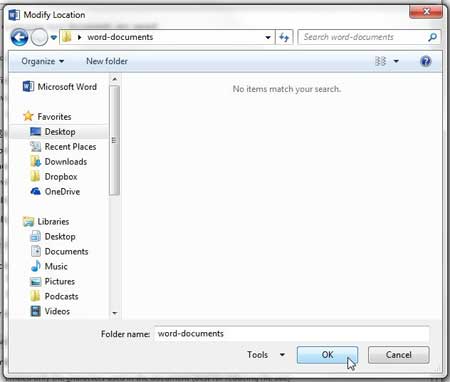Expand the address bar history dropdown
The image size is (450, 382).
[268, 37]
